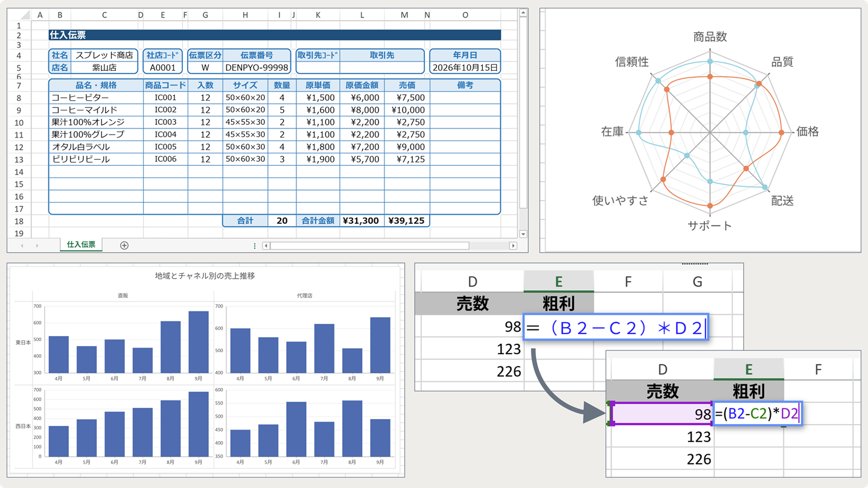Go to previous sheet with tab arrow

point(22,246)
